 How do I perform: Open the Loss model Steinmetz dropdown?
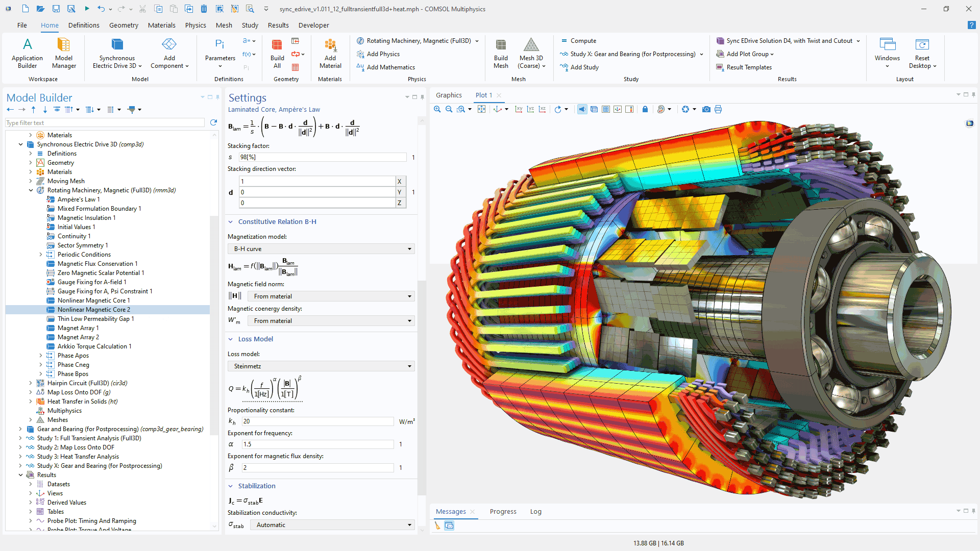[x=321, y=366]
